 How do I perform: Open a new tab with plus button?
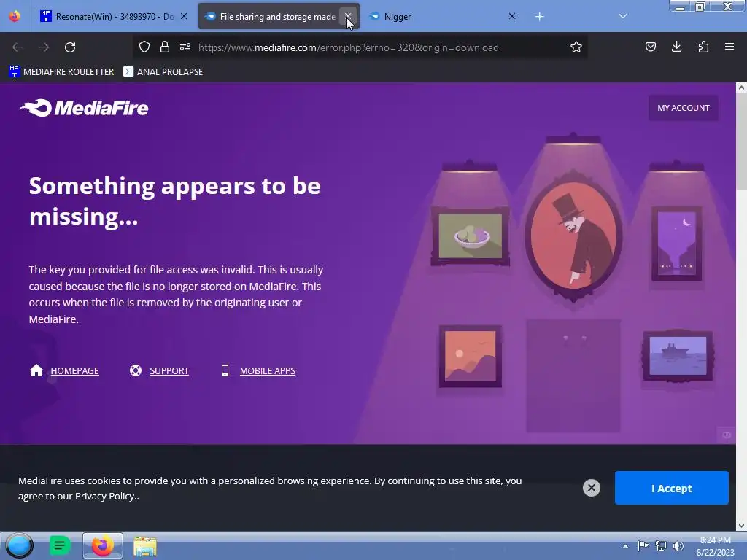click(539, 17)
